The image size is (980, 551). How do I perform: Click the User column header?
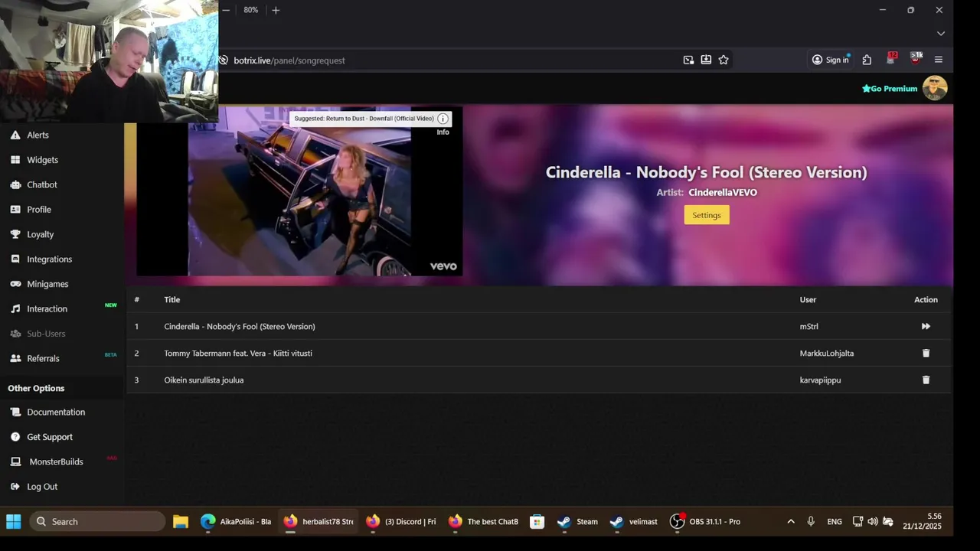coord(808,300)
